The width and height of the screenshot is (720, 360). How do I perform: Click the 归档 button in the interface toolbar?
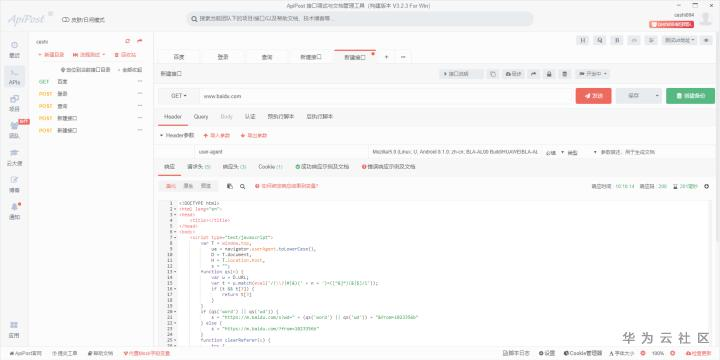coord(514,74)
